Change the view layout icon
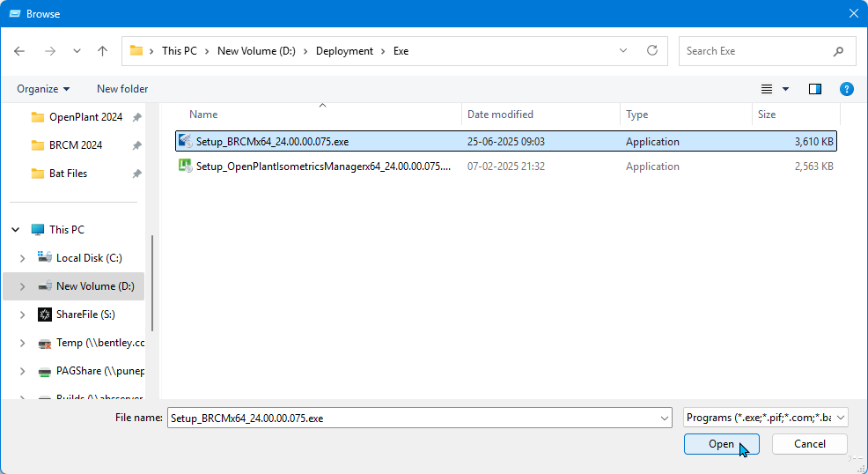The image size is (868, 474). coord(767,89)
